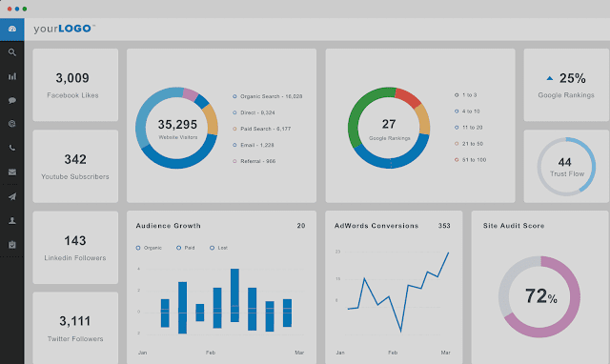Toggle the Organic series in Audience Growth
The width and height of the screenshot is (610, 364).
coord(149,248)
